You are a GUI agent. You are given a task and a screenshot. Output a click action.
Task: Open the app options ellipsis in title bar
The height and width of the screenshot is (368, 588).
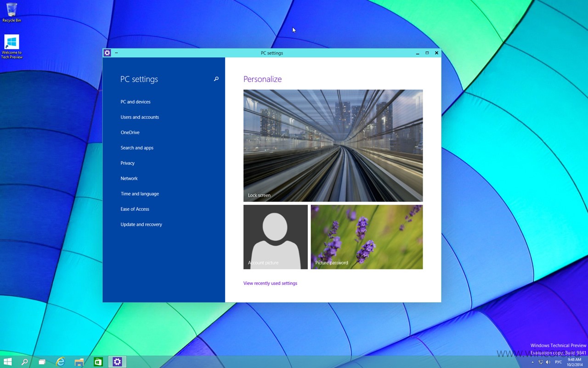pos(116,53)
